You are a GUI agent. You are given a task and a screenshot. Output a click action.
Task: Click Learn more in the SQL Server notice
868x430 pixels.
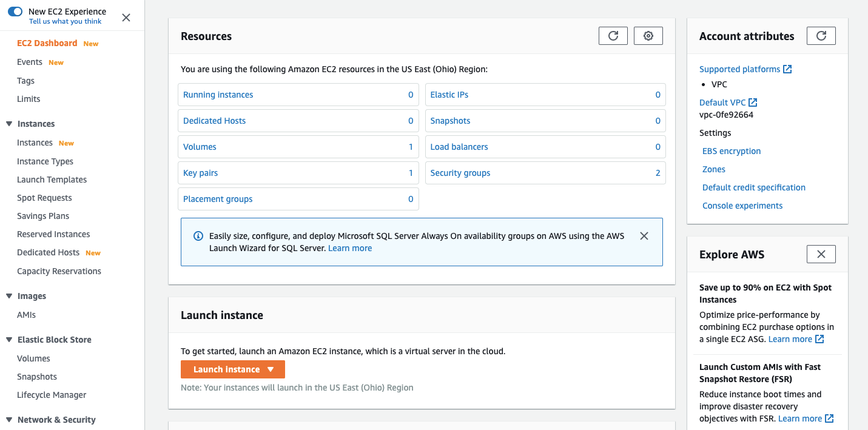pos(350,248)
